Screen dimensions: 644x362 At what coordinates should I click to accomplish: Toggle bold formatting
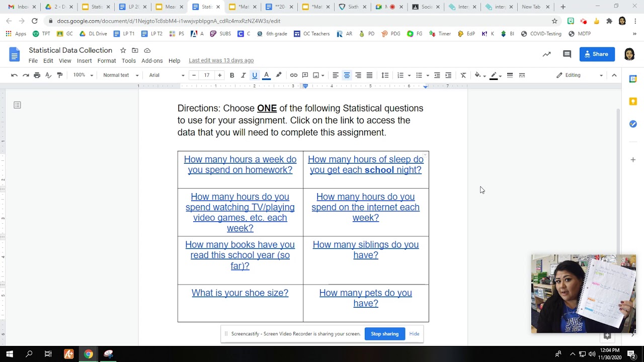point(232,75)
